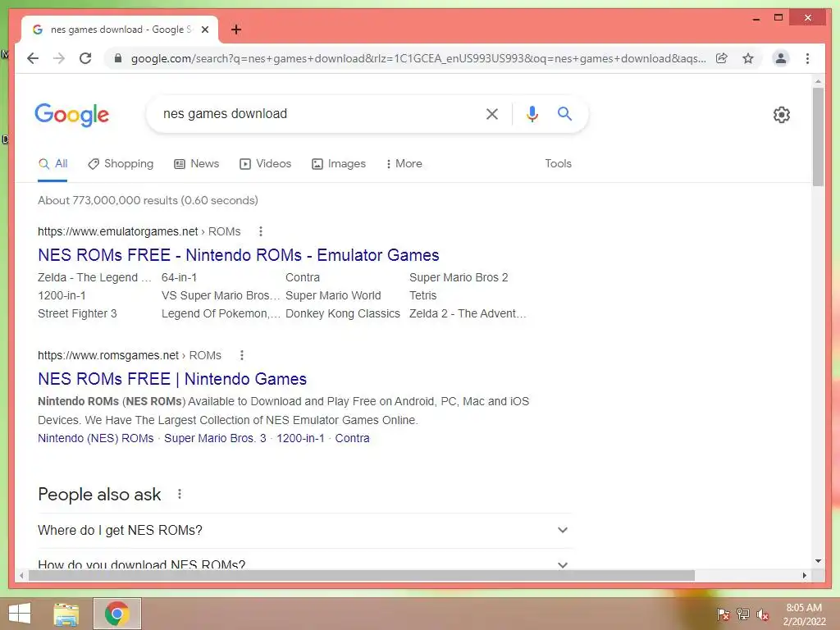Open the Windows Start button
Screen dimensions: 840x630
(20, 614)
